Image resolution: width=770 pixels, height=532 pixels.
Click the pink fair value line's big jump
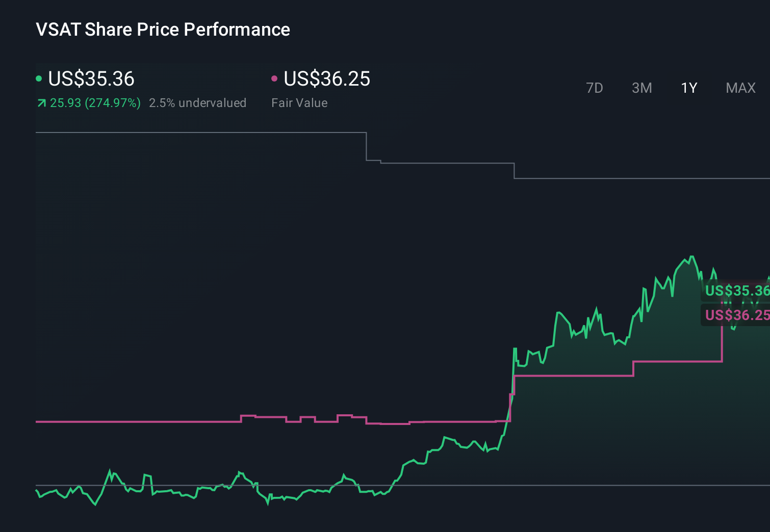[512, 398]
